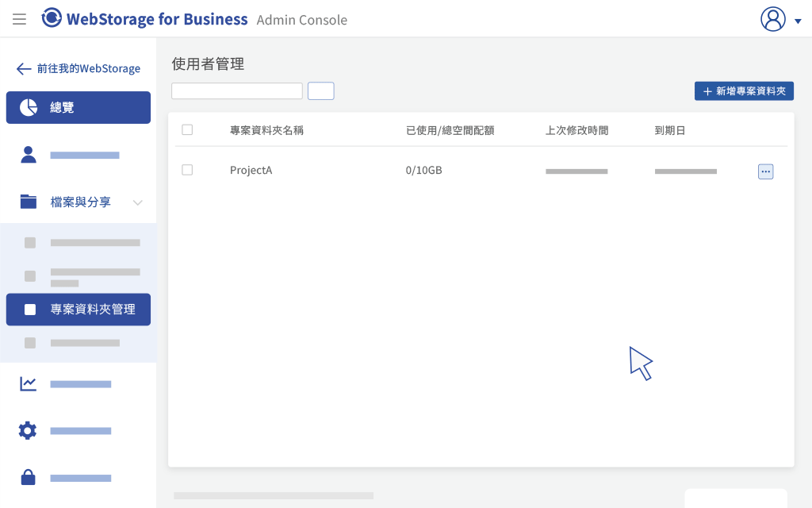Click the folder icon beside 檔案與分享
This screenshot has width=812, height=508.
coord(29,201)
